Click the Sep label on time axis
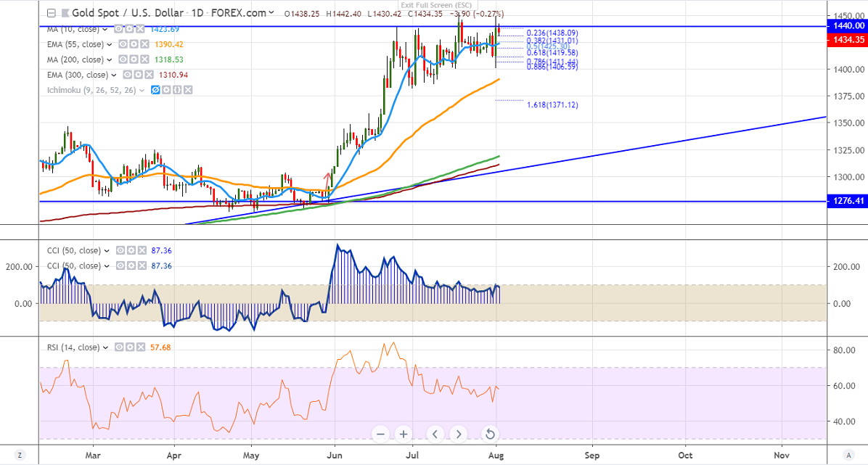Image resolution: width=868 pixels, height=465 pixels. pyautogui.click(x=591, y=455)
